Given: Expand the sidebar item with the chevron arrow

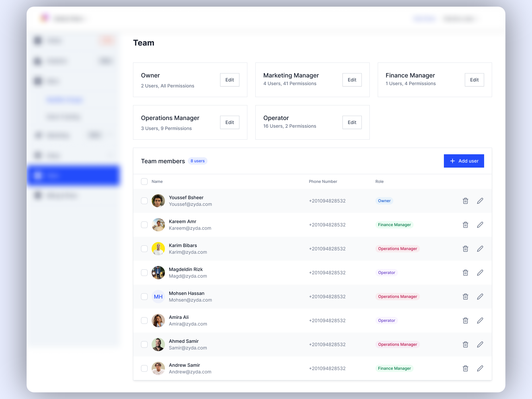Looking at the screenshot, I should click(111, 155).
